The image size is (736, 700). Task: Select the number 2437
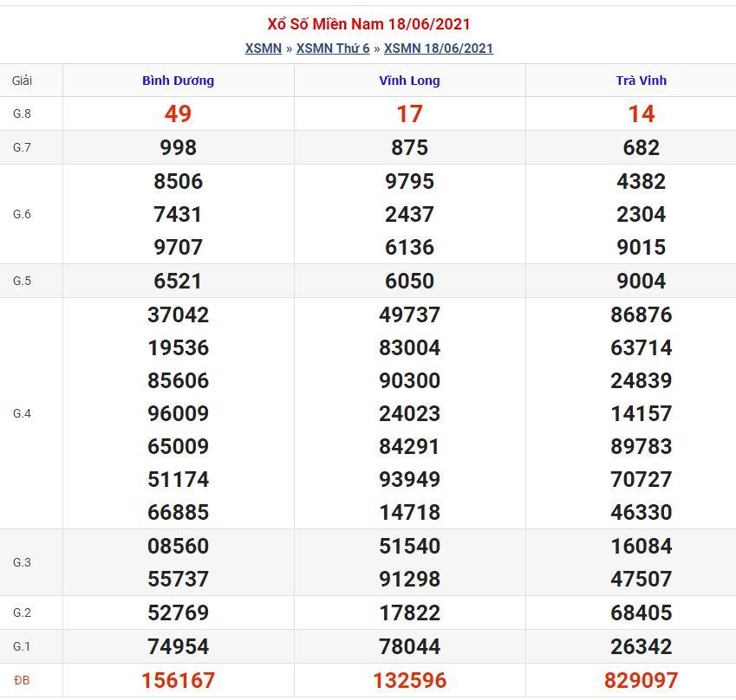[409, 214]
